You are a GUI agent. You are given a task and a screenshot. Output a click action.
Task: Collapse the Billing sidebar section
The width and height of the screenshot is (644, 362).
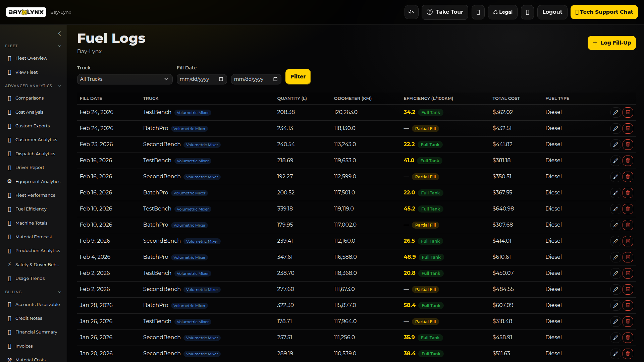[x=60, y=292]
